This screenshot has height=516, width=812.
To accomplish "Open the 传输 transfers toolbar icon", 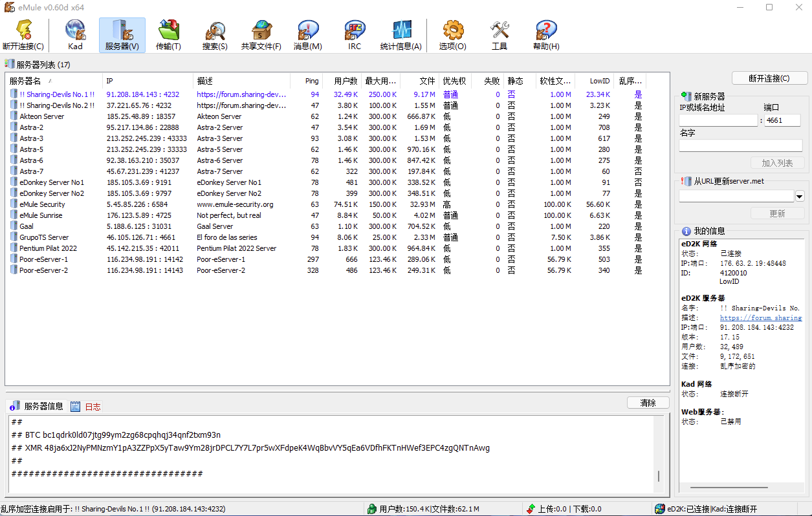I will pyautogui.click(x=169, y=35).
